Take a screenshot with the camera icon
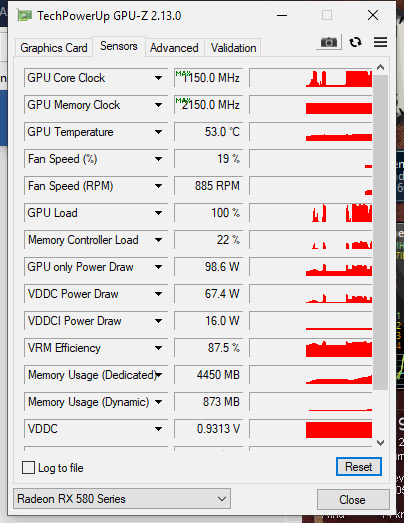404x523 pixels. (x=329, y=42)
